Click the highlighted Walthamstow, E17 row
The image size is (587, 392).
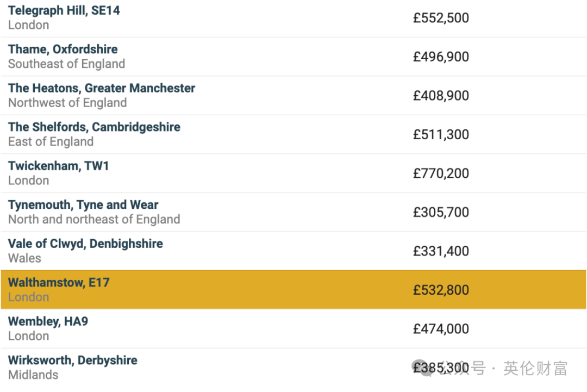coord(293,289)
